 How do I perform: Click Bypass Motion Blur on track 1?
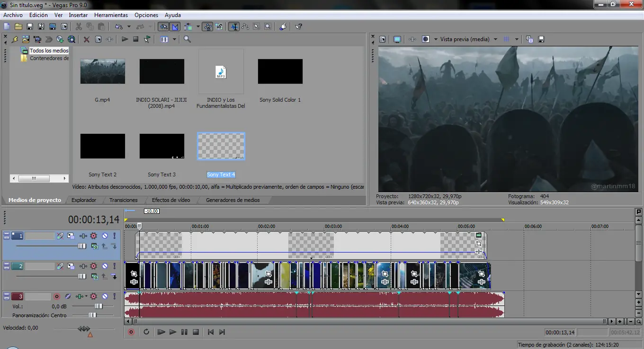click(60, 236)
